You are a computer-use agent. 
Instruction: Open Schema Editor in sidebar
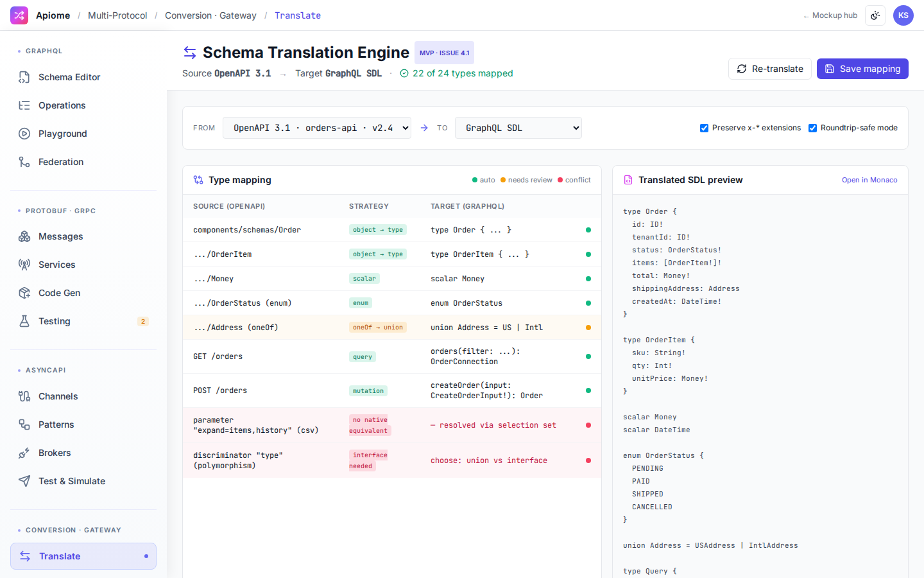click(x=83, y=77)
